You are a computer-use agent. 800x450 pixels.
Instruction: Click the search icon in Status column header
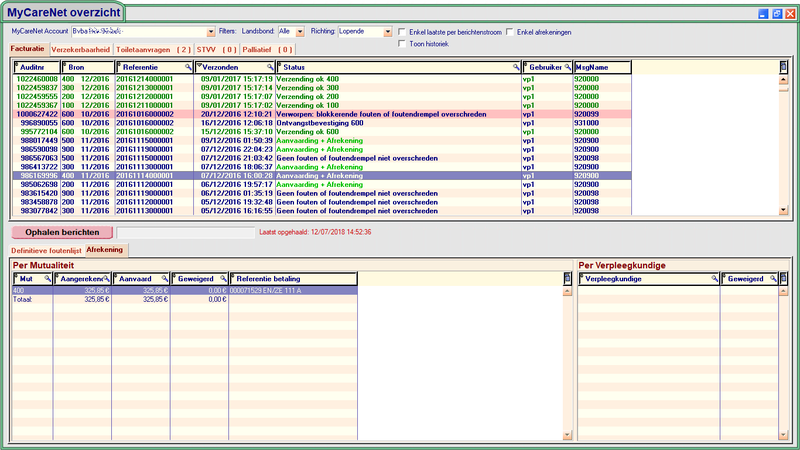point(517,67)
